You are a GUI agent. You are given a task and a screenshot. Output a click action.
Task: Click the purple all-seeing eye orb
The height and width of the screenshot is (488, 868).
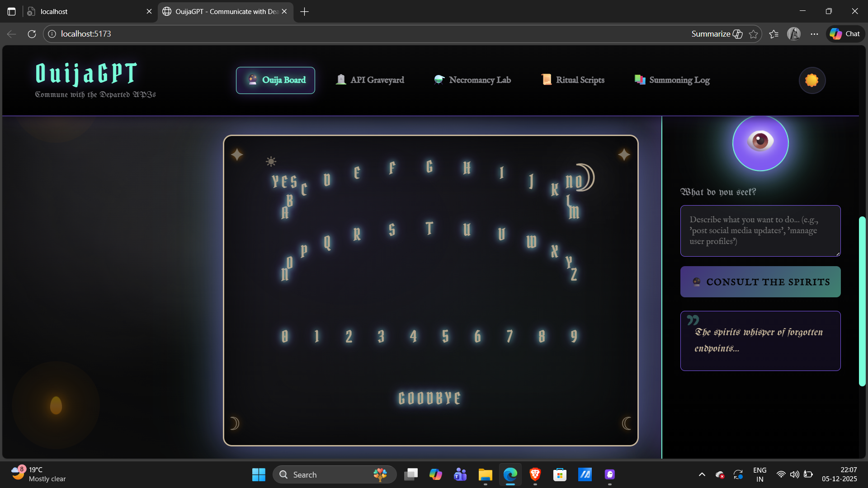point(760,143)
